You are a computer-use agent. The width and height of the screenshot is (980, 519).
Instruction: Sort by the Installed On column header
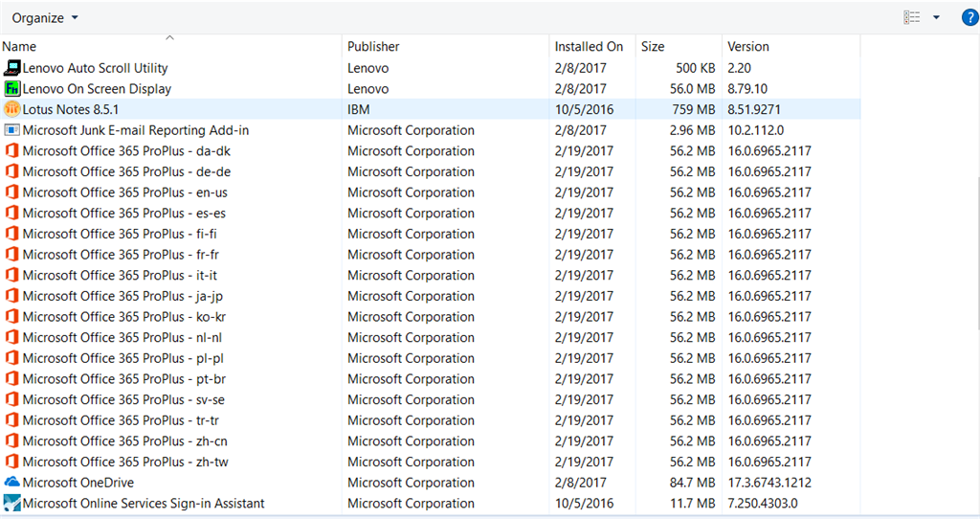click(589, 47)
